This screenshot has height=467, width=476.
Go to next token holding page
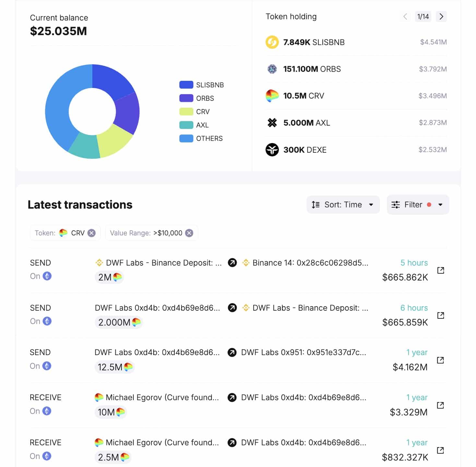(x=441, y=17)
